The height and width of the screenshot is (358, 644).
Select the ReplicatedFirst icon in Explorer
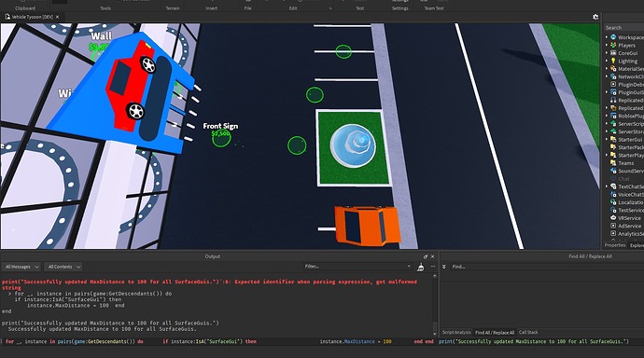[613, 100]
